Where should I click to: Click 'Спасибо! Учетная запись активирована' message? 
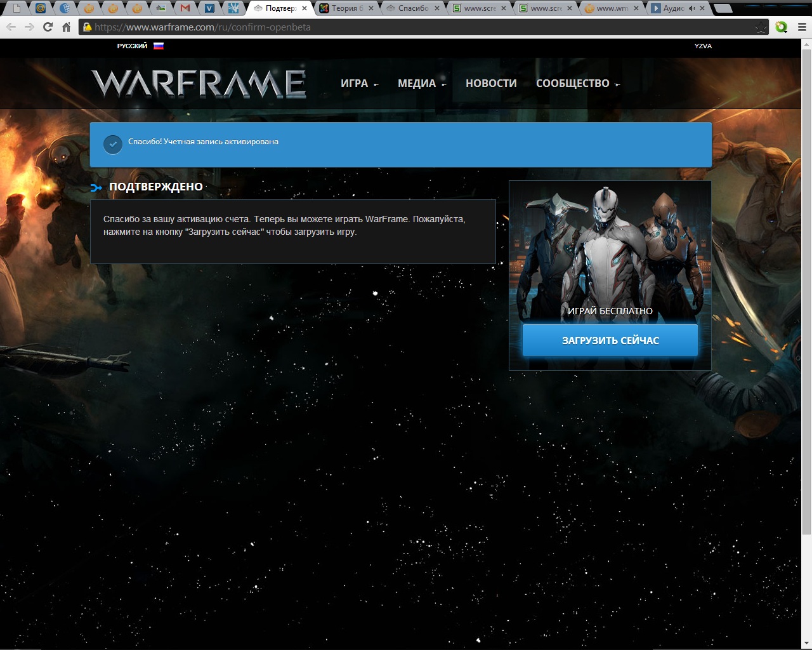(203, 142)
